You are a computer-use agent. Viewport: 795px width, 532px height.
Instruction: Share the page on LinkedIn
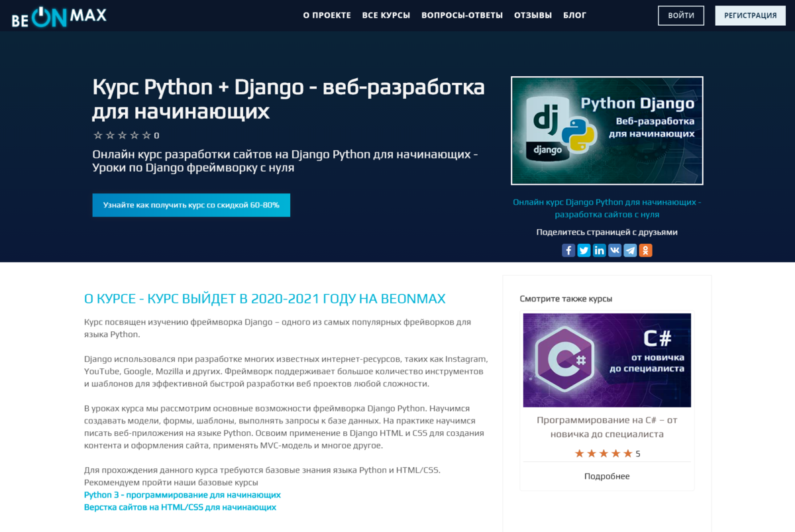[x=599, y=250]
